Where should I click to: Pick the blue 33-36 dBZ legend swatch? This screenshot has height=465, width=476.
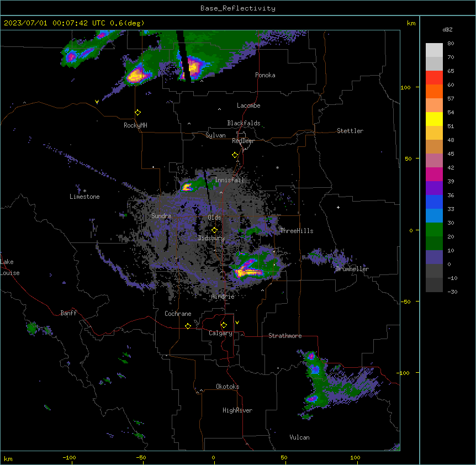pyautogui.click(x=434, y=202)
